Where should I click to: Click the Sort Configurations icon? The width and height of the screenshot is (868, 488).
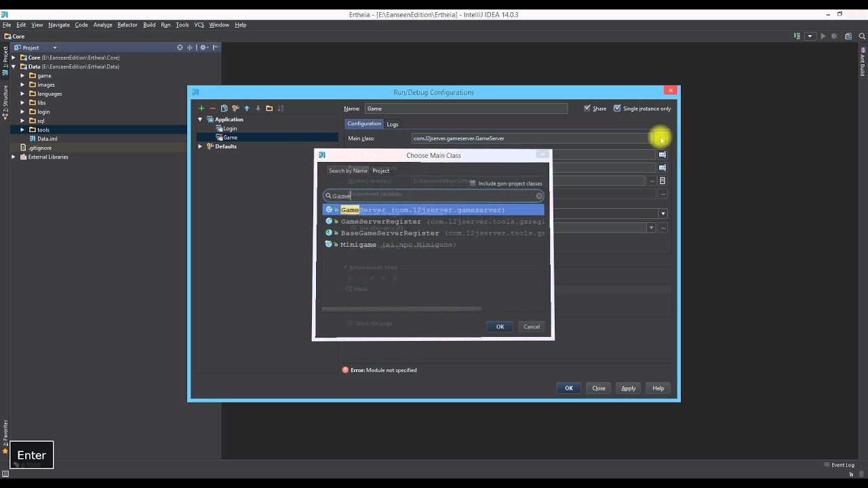281,108
